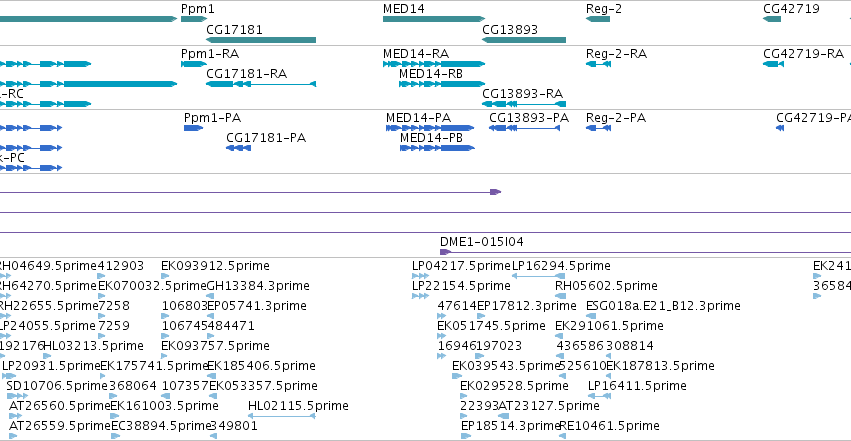Select the MED14-RA transcript glyph
This screenshot has width=851, height=441.
tap(434, 64)
